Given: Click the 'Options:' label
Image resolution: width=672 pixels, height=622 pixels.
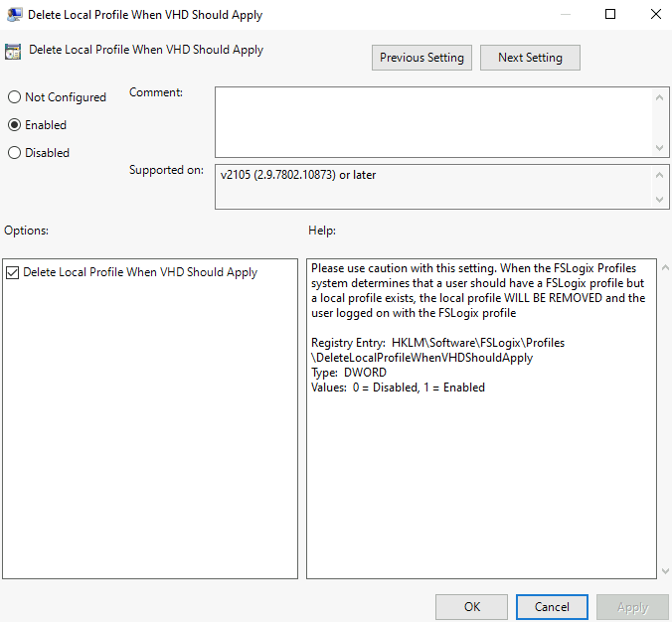Looking at the screenshot, I should (26, 231).
